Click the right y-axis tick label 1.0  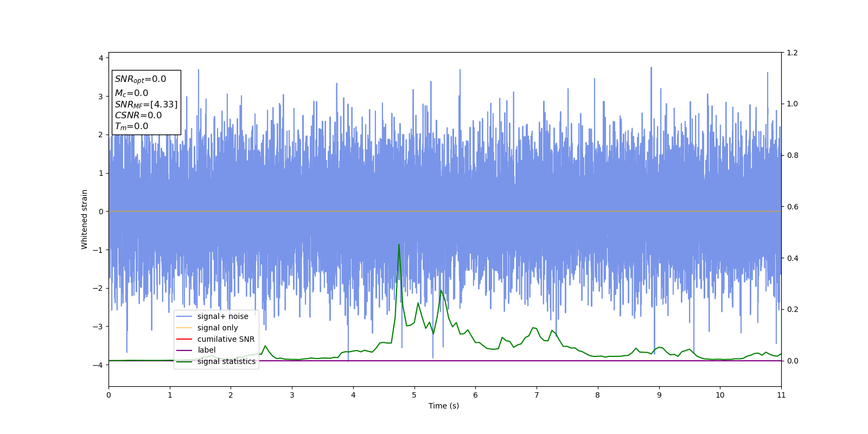point(792,104)
